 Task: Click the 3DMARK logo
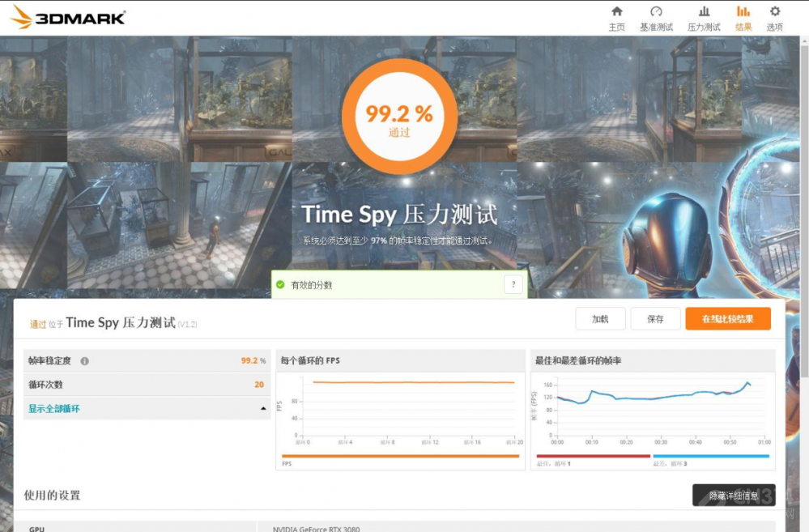pos(67,17)
